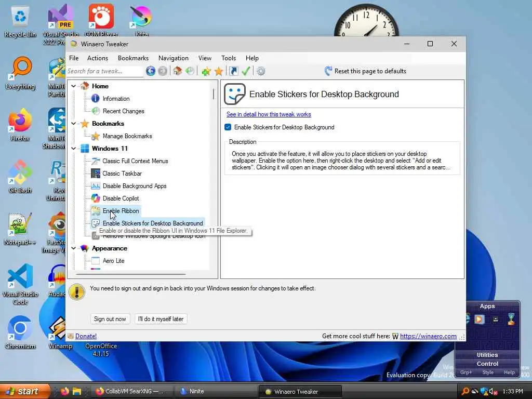
Task: Open the File menu
Action: point(74,58)
